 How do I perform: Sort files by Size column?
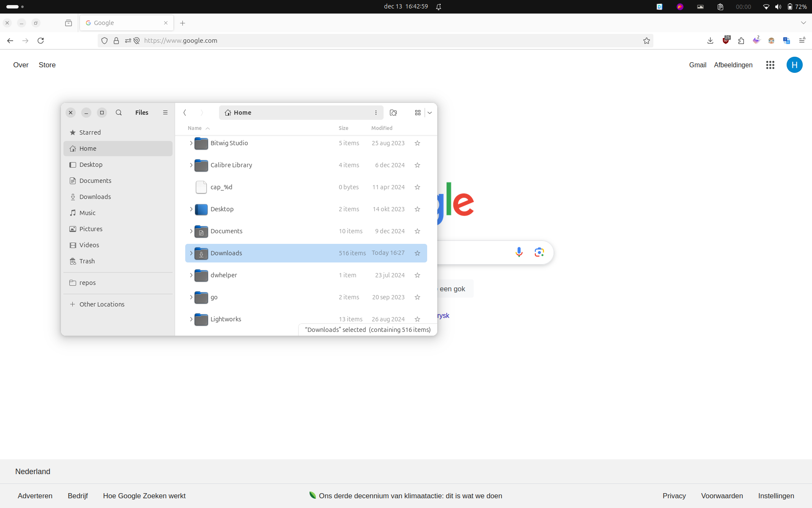pos(343,128)
